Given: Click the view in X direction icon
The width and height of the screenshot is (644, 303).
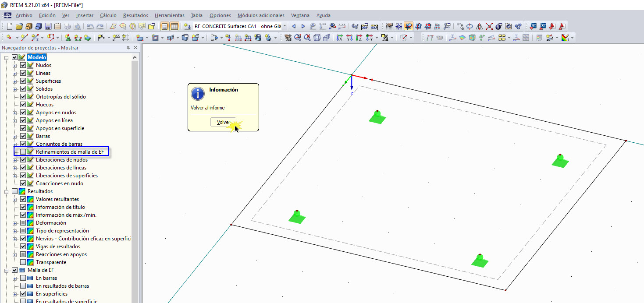Looking at the screenshot, I should [339, 38].
